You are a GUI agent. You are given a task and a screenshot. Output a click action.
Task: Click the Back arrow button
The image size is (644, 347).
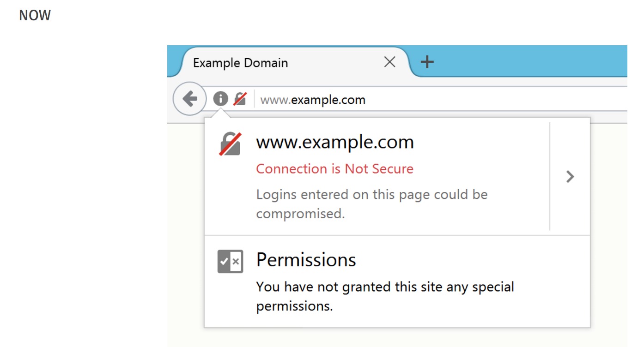click(189, 99)
